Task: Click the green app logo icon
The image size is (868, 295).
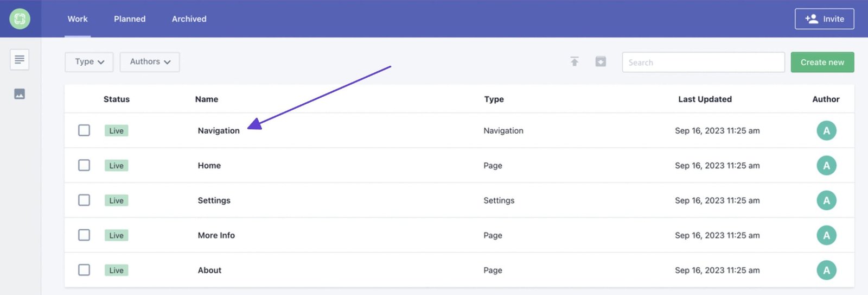Action: 20,19
